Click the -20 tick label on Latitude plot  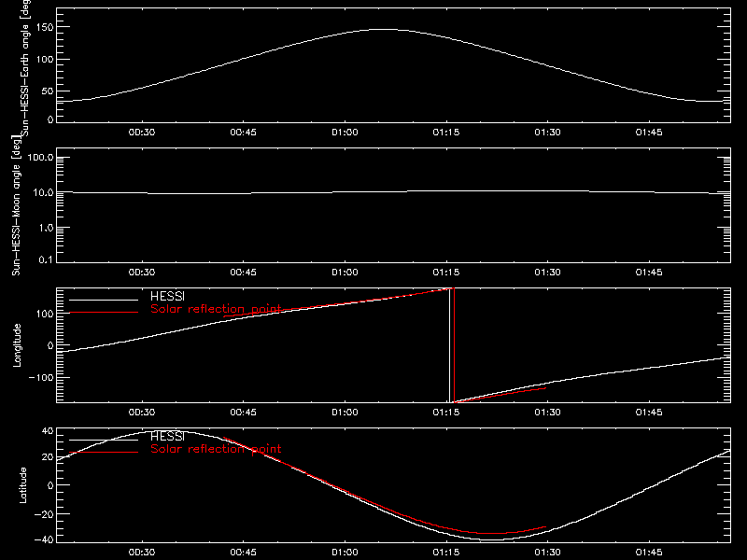click(44, 514)
